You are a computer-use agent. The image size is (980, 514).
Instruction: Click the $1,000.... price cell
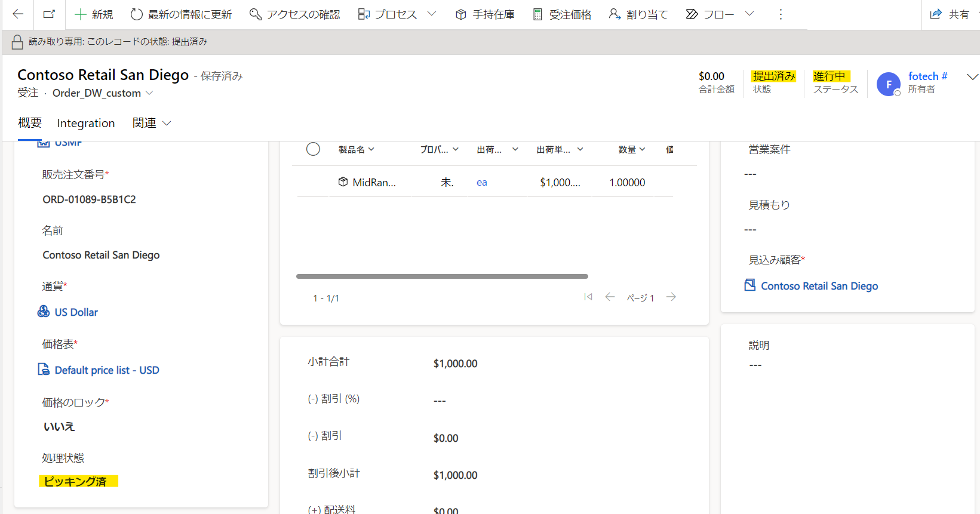(x=560, y=183)
